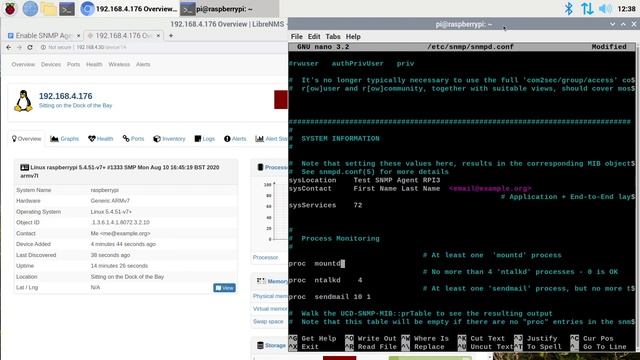Open the 192.168.4.176 device link
640x360 pixels.
pos(65,96)
